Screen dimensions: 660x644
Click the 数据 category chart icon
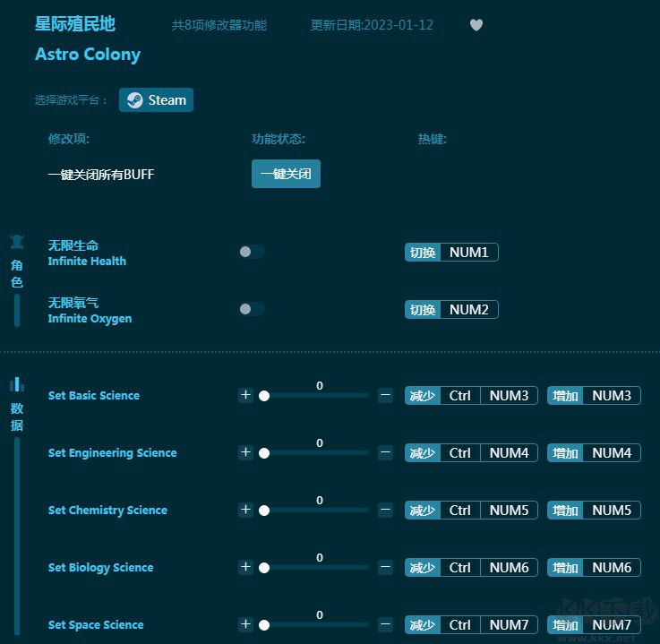[x=17, y=384]
